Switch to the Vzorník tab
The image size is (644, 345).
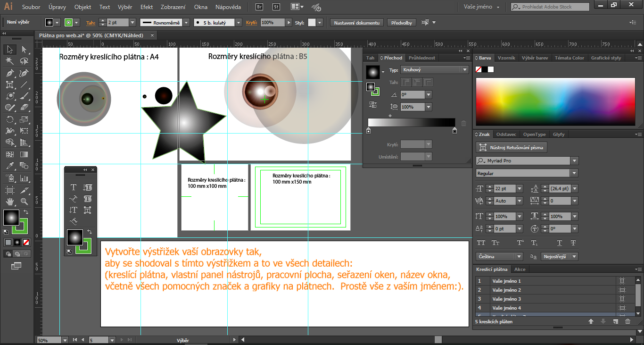(506, 58)
